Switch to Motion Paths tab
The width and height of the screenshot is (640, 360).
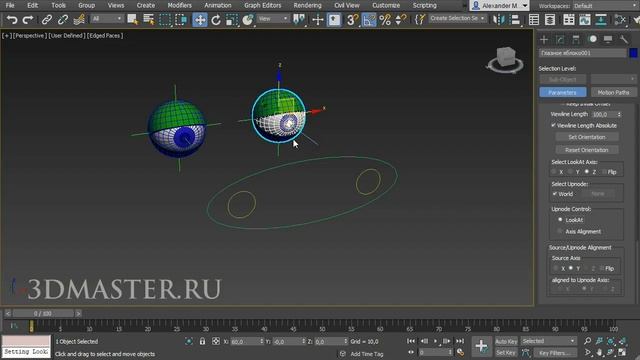tap(613, 92)
